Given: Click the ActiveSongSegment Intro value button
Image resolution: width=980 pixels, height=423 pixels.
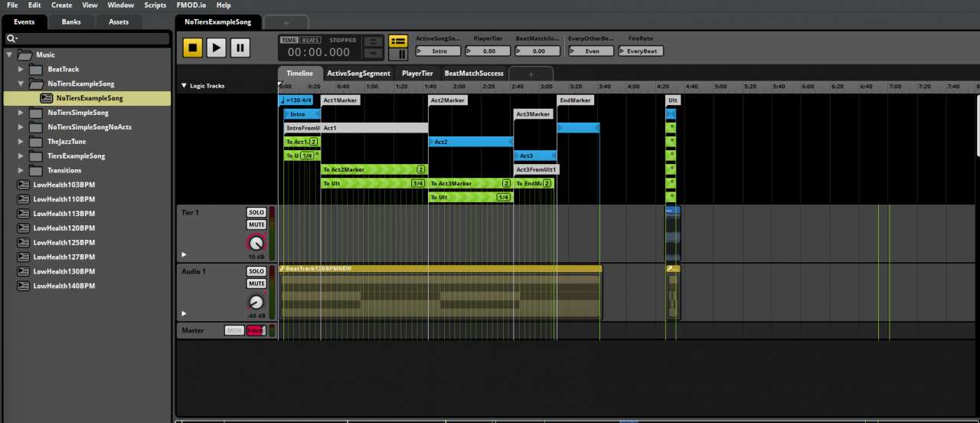Looking at the screenshot, I should coord(439,51).
